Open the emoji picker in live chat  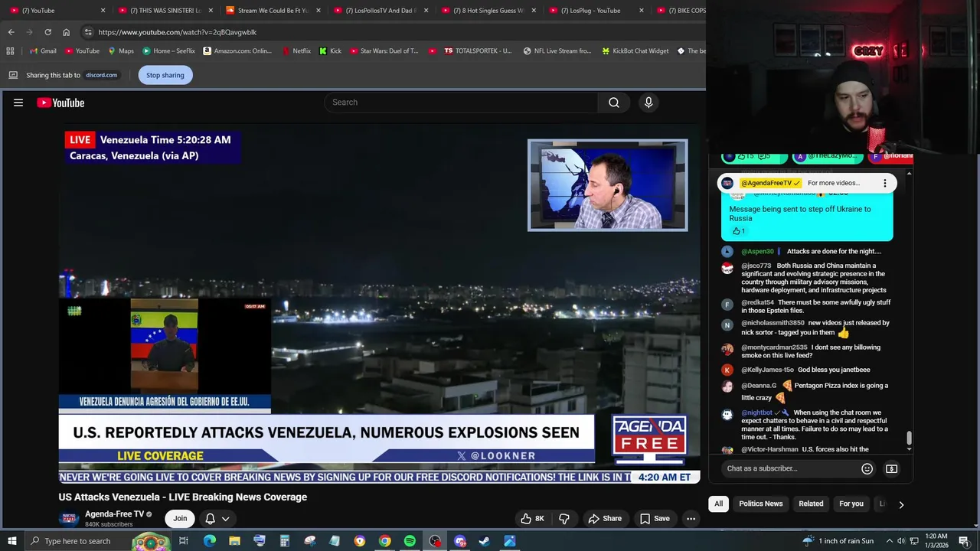tap(867, 468)
